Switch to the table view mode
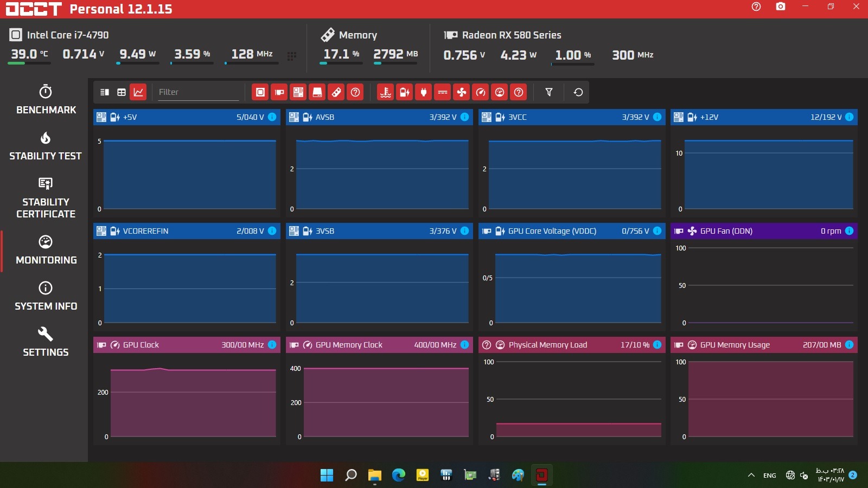Screen dimensions: 868x488 122,92
